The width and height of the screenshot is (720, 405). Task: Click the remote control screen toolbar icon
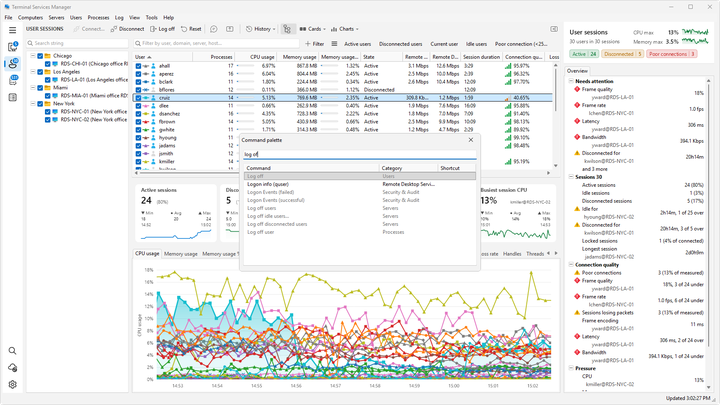(x=230, y=29)
